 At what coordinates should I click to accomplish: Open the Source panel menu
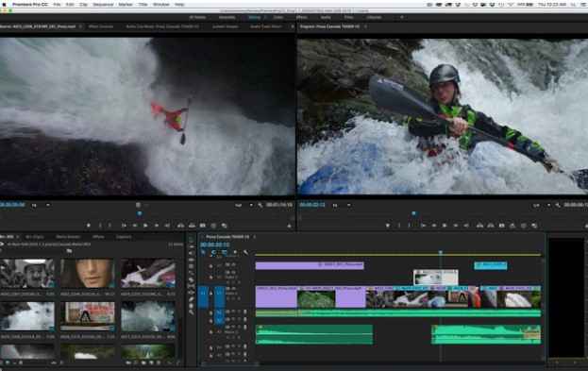[x=80, y=26]
